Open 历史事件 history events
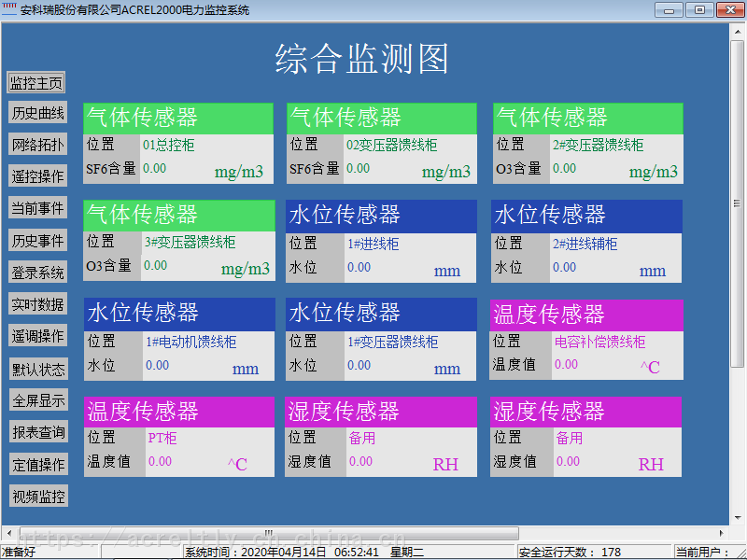Image resolution: width=747 pixels, height=560 pixels. (37, 240)
